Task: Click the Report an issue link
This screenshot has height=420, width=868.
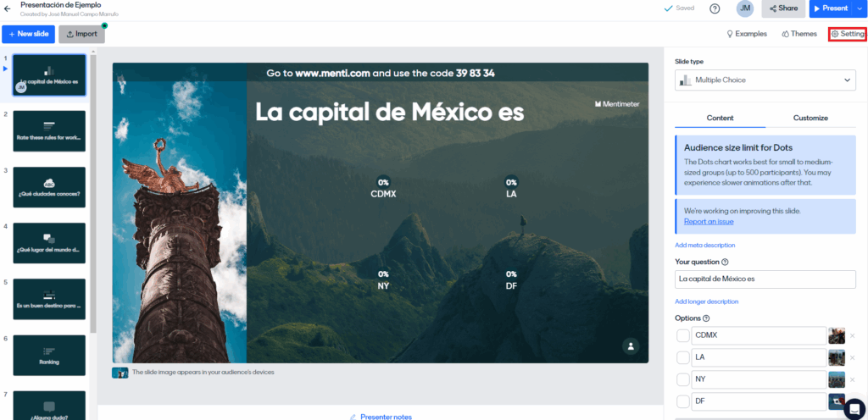Action: pyautogui.click(x=709, y=222)
